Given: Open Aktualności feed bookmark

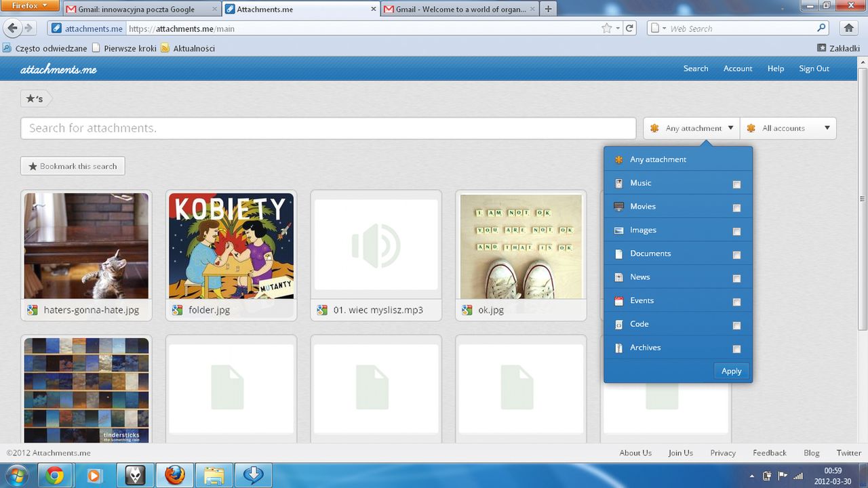Looking at the screenshot, I should click(x=188, y=48).
